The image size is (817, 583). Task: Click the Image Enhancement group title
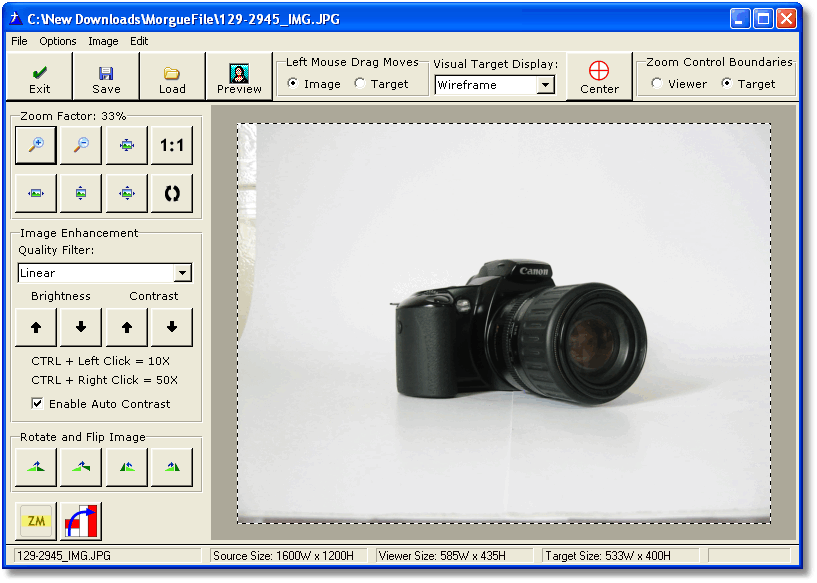point(79,233)
